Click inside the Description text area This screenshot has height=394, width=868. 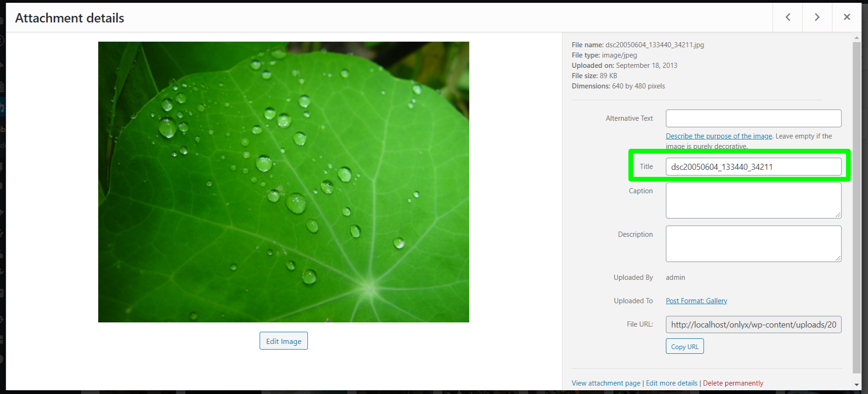pyautogui.click(x=753, y=244)
